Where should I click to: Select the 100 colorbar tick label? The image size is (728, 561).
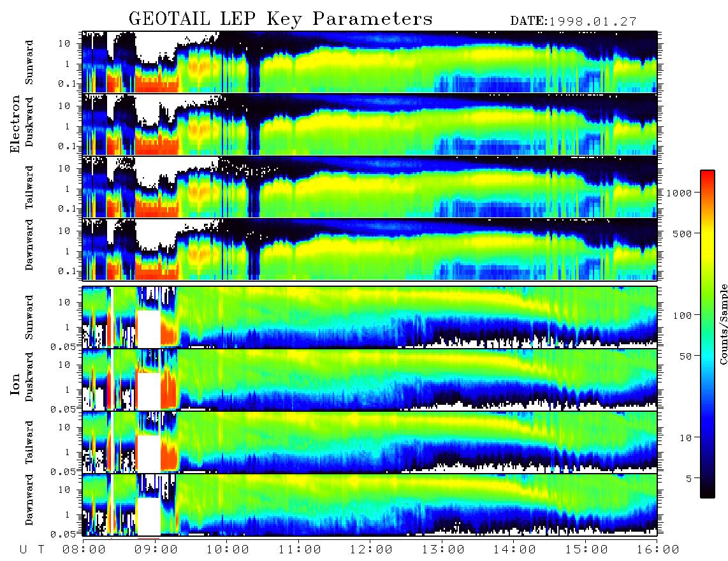tap(682, 316)
